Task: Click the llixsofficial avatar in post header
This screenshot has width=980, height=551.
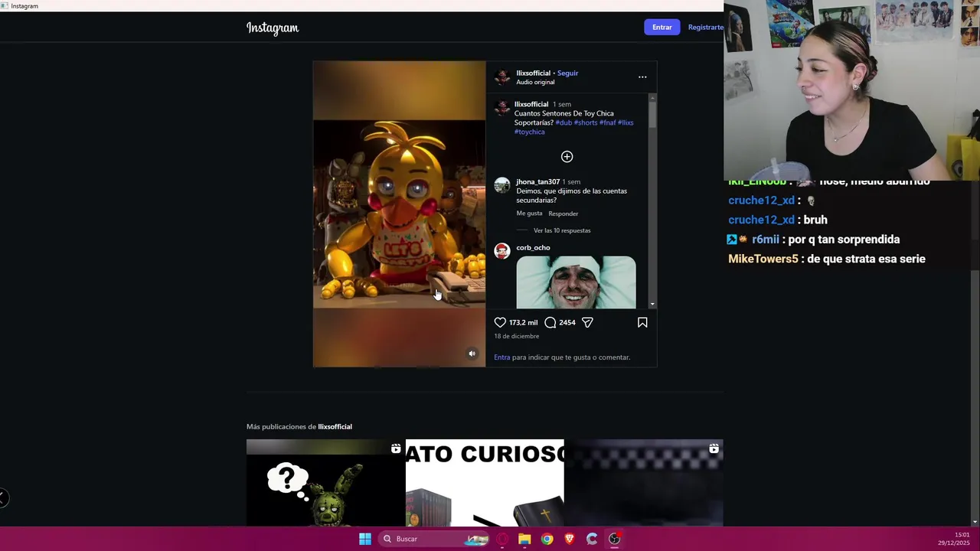Action: point(502,77)
